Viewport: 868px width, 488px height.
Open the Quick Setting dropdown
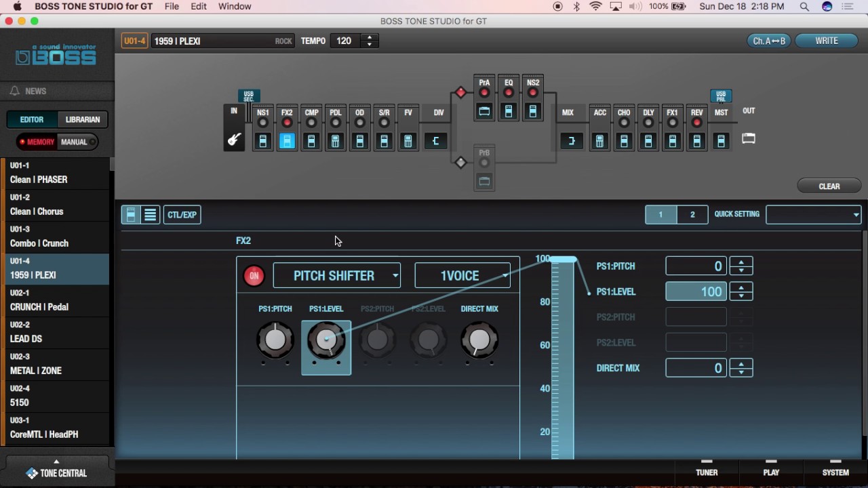coord(814,215)
